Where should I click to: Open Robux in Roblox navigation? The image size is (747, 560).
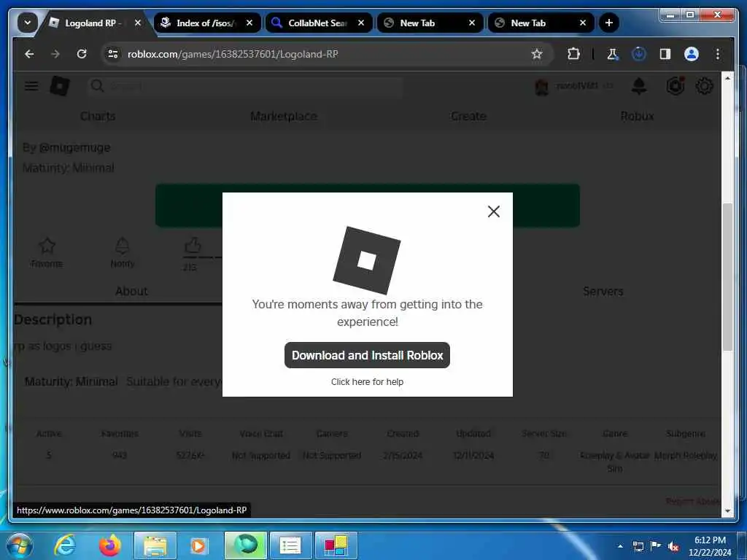[x=637, y=116]
